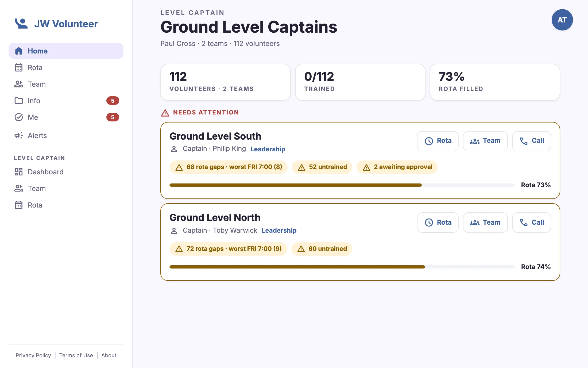Image resolution: width=588 pixels, height=368 pixels.
Task: Click calendar icon beside Level Captain Rota
Action: click(19, 205)
